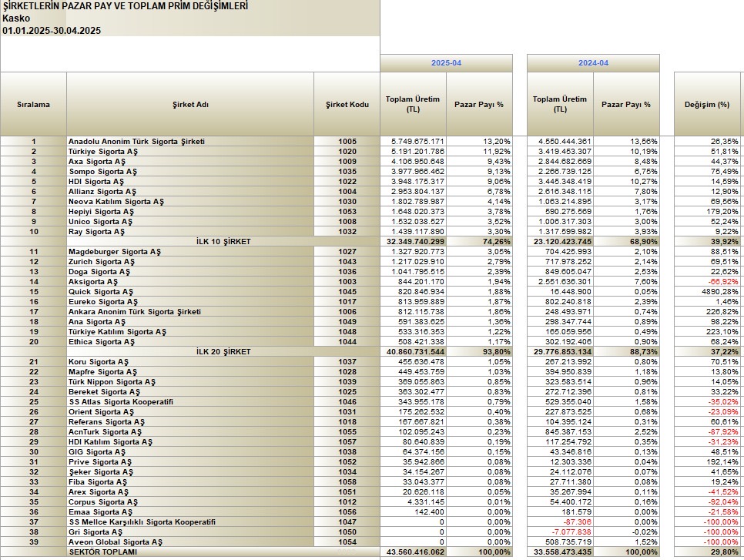Screen dimensions: 744x560
Task: Click 'Referans Sigorta AŞ' company name
Action: point(106,421)
